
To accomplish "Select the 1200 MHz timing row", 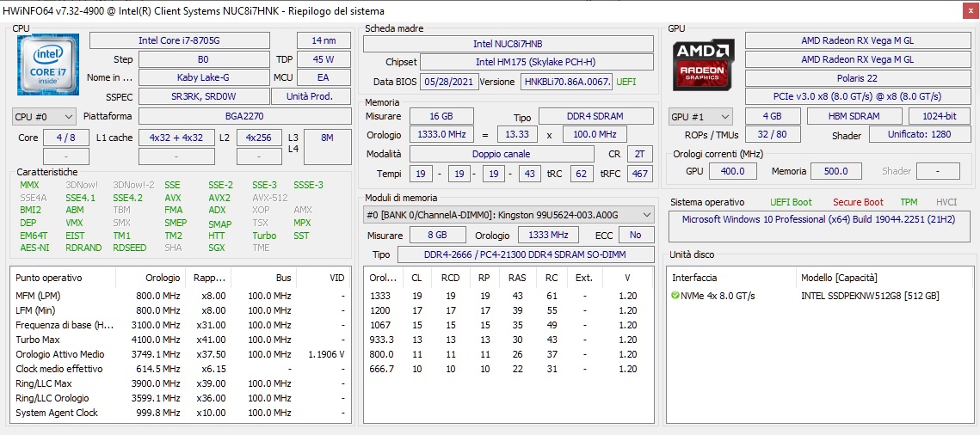I will (508, 310).
